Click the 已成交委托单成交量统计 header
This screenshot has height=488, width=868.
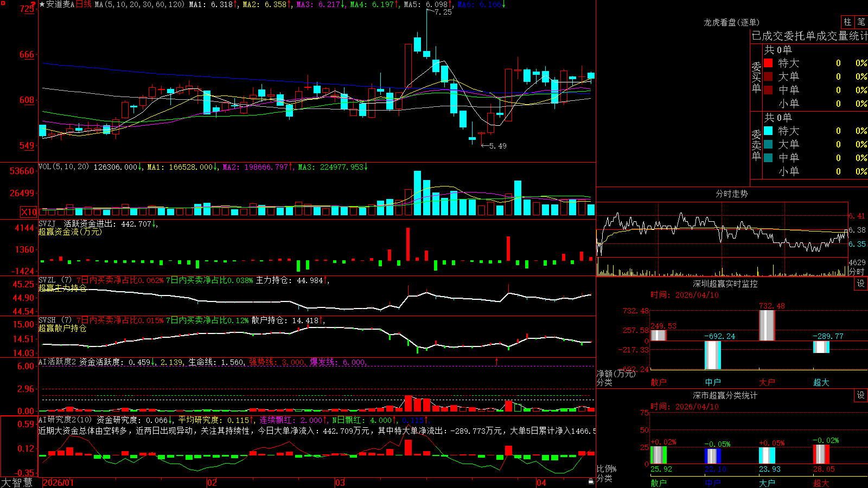pyautogui.click(x=809, y=36)
